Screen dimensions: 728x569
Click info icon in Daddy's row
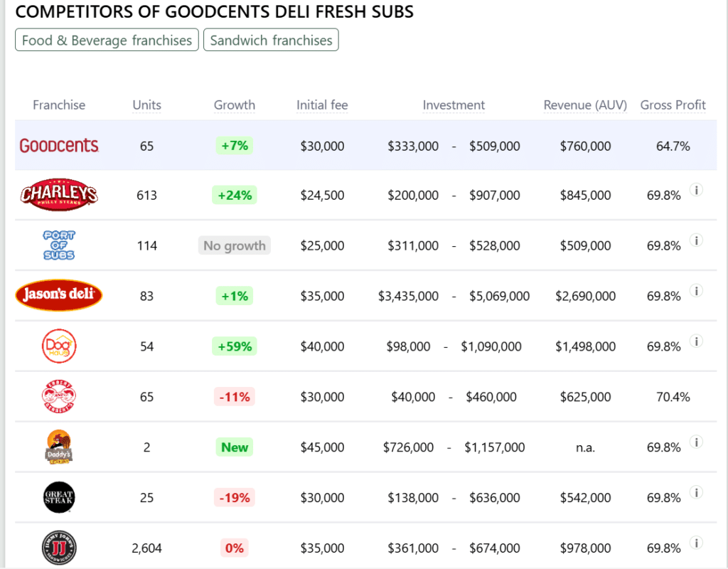[x=696, y=442]
